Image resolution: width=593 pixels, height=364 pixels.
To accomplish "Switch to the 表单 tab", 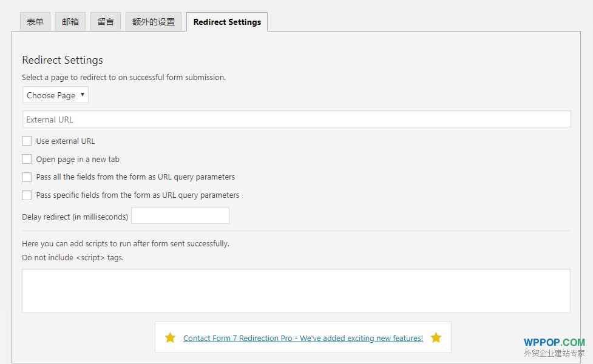I will pos(35,22).
